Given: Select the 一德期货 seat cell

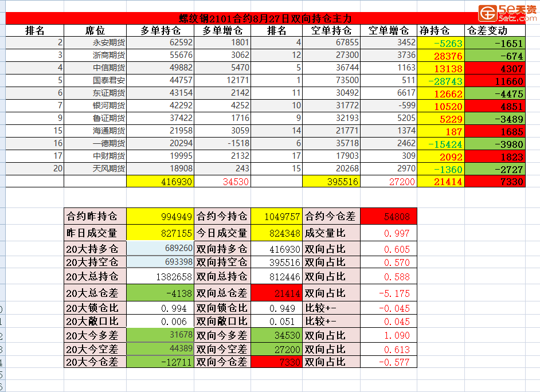Looking at the screenshot, I should coord(95,143).
